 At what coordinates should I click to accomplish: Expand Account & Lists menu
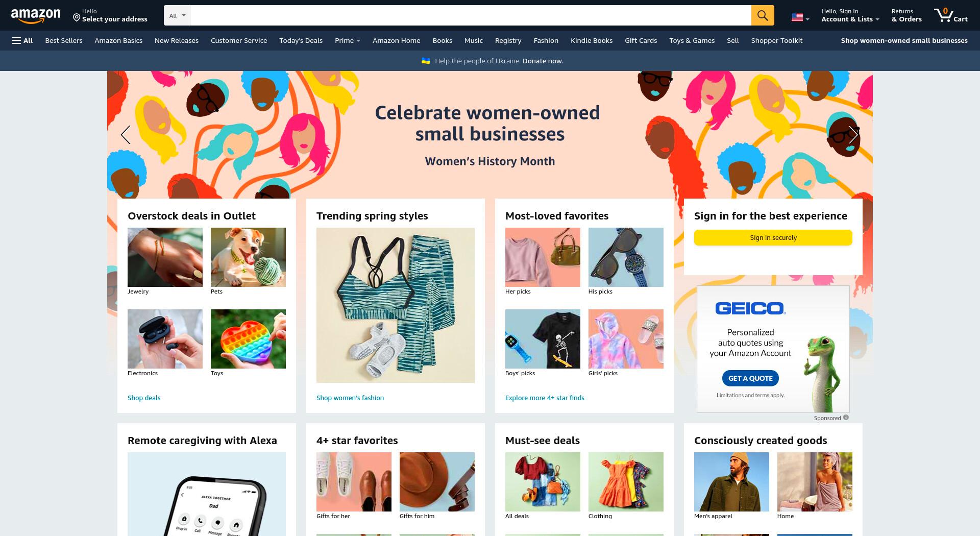850,15
